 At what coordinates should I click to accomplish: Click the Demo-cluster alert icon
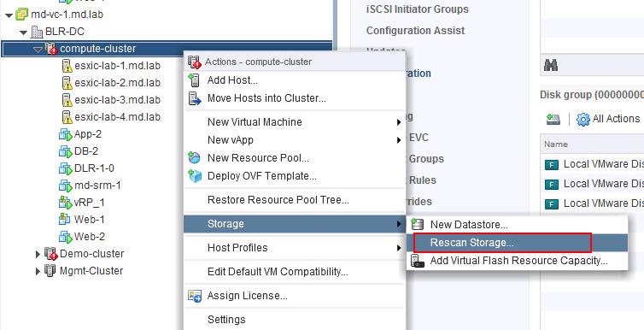coord(51,254)
